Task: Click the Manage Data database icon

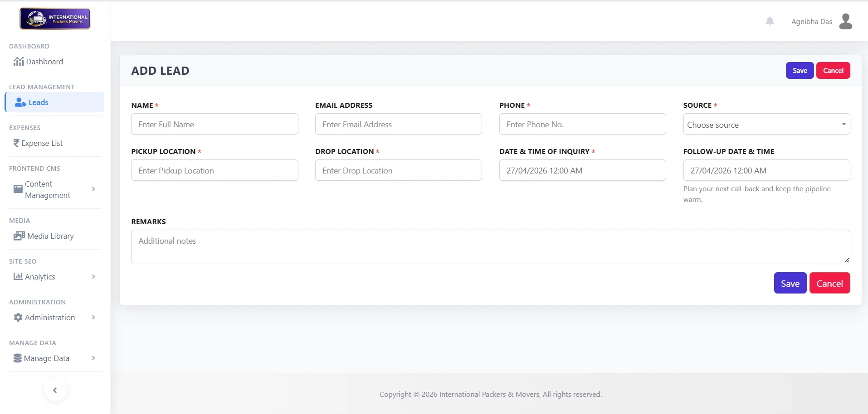Action: (x=18, y=358)
